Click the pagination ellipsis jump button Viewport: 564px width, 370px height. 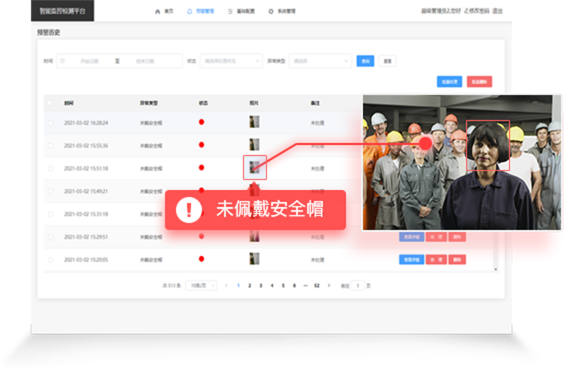(x=305, y=286)
